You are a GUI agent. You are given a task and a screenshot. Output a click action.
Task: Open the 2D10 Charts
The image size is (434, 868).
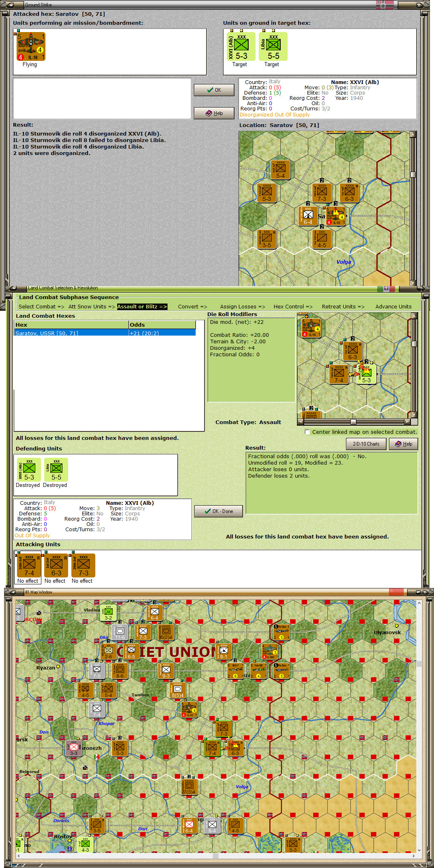coord(366,444)
